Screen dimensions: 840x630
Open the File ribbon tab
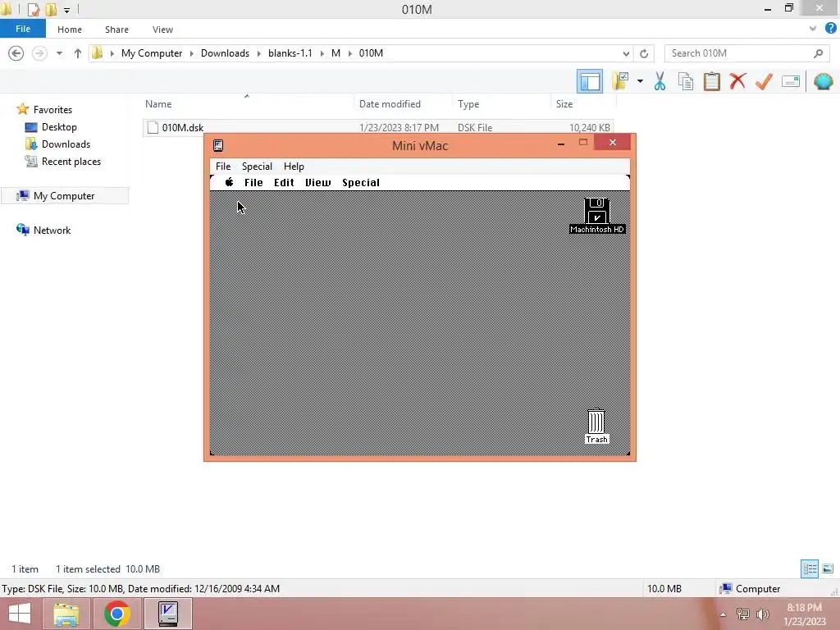(23, 29)
